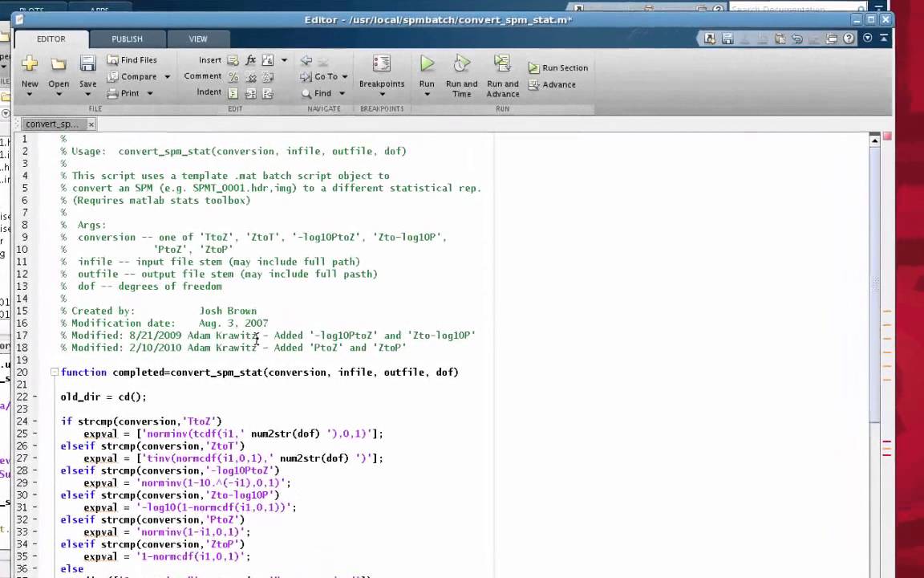Toggle breakpoint on line 24 gutter dash
The image size is (924, 578).
click(34, 421)
